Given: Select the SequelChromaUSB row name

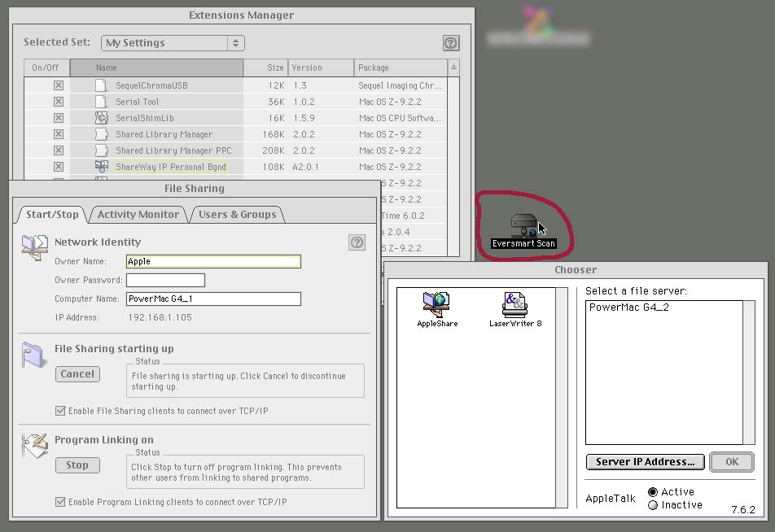Looking at the screenshot, I should (151, 85).
